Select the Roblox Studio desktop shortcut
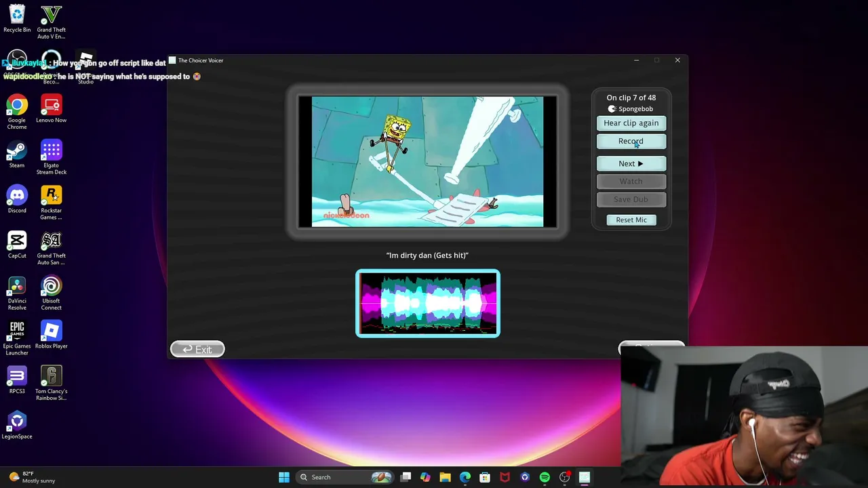868x488 pixels. pos(85,68)
